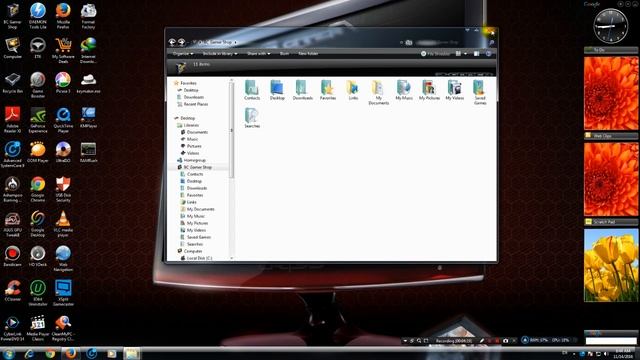Open Picasa 3 desktop icon
Viewport: 640px width, 360px height.
[63, 83]
